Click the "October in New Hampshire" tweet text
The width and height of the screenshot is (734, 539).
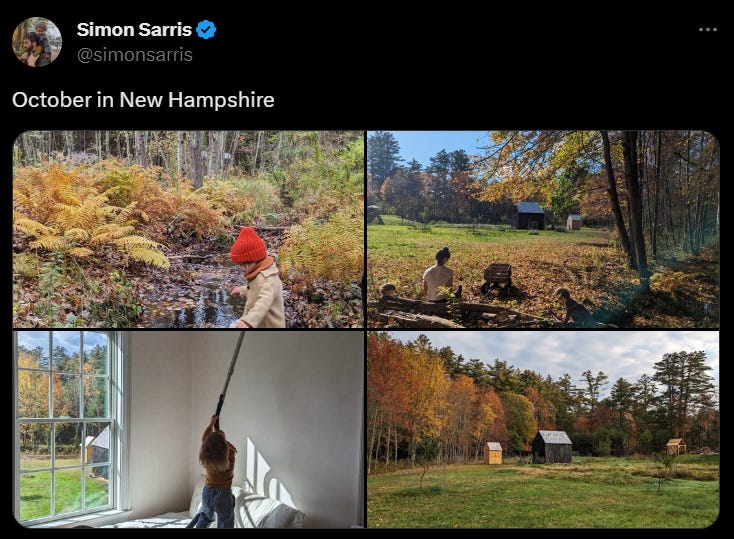pyautogui.click(x=143, y=100)
